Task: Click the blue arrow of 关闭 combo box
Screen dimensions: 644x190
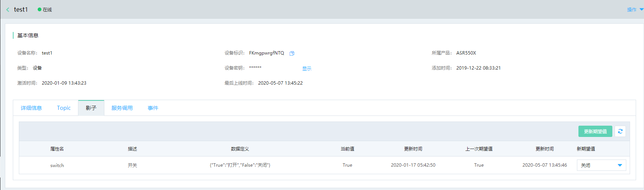Action: pos(620,166)
